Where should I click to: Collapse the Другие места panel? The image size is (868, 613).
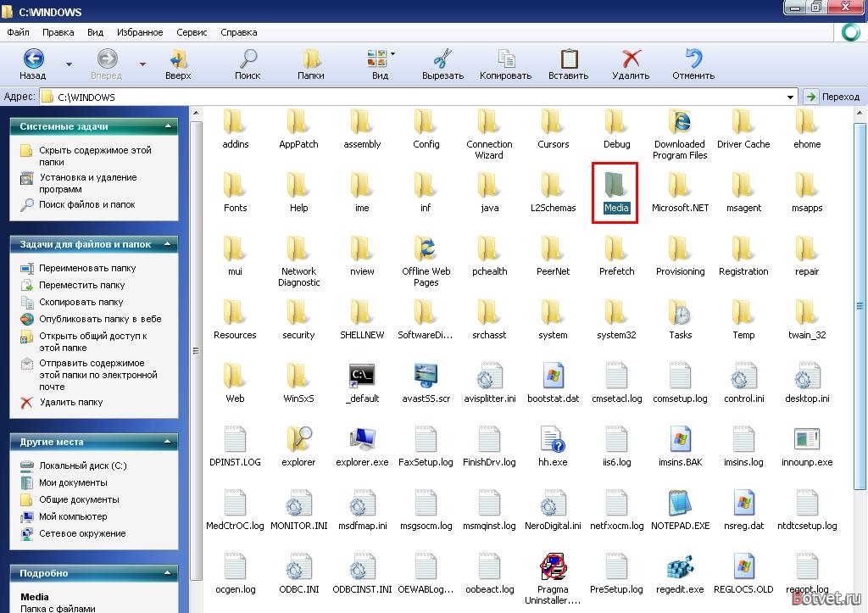[169, 442]
